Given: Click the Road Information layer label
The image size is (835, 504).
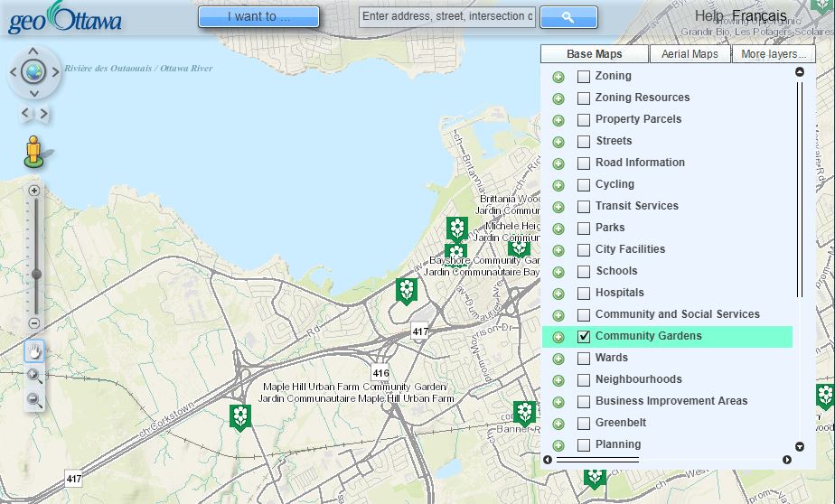Looking at the screenshot, I should pos(640,163).
